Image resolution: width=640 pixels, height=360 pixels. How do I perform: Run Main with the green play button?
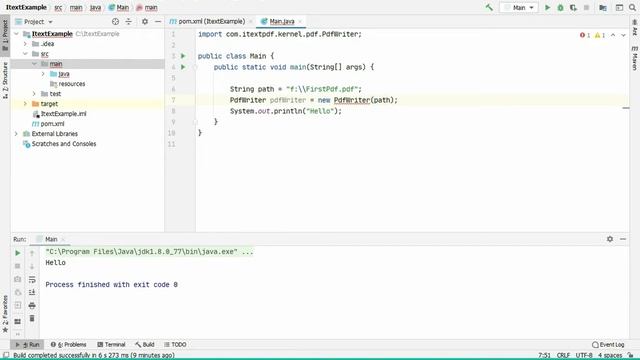click(x=547, y=7)
